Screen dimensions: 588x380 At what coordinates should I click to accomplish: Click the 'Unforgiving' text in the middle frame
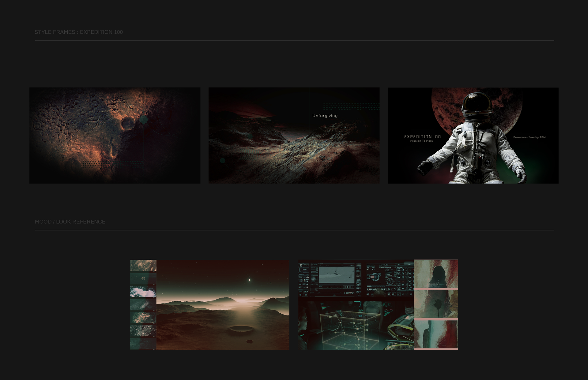[325, 116]
